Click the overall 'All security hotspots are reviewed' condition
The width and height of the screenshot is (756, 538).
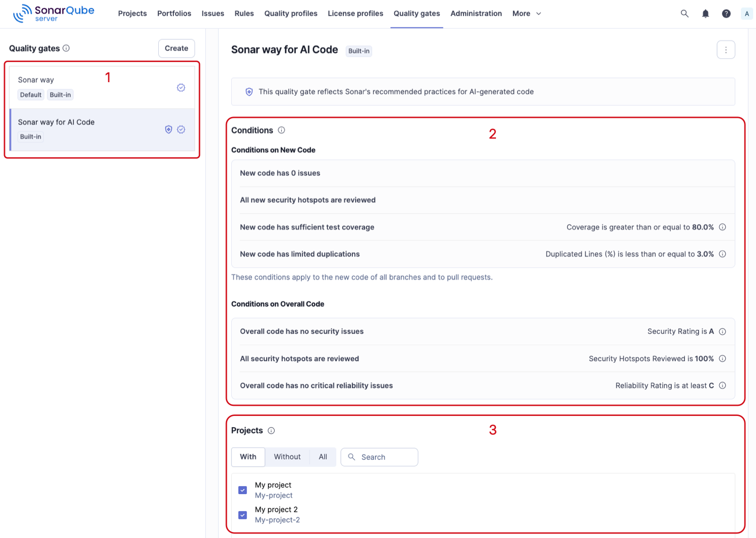(299, 358)
